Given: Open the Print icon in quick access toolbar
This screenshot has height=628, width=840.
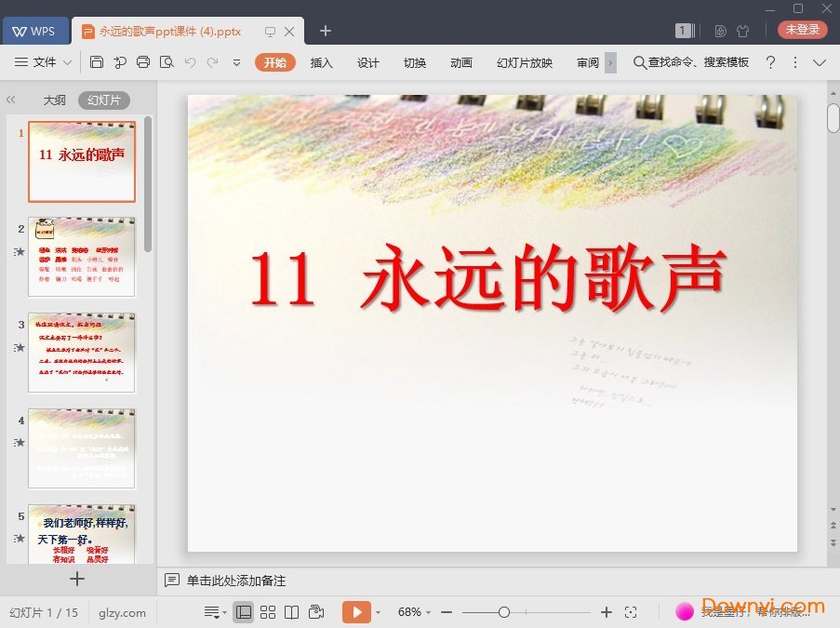Looking at the screenshot, I should coord(143,62).
